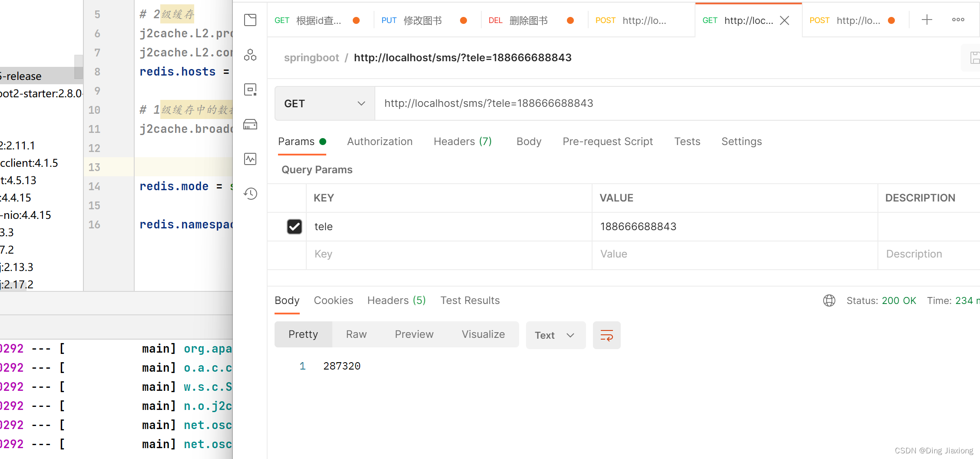Select the cclient:4.1.5 library entry

click(29, 163)
